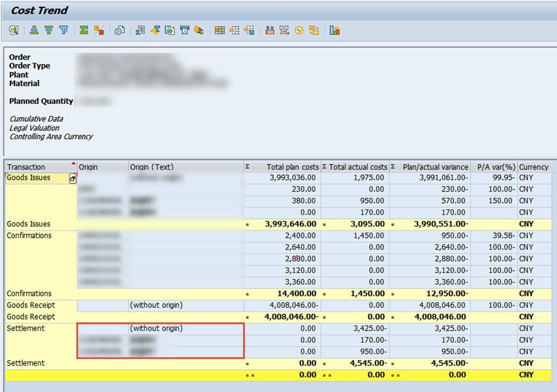557x392 pixels.
Task: Click the Settlement transaction cell at top
Action: (x=41, y=328)
